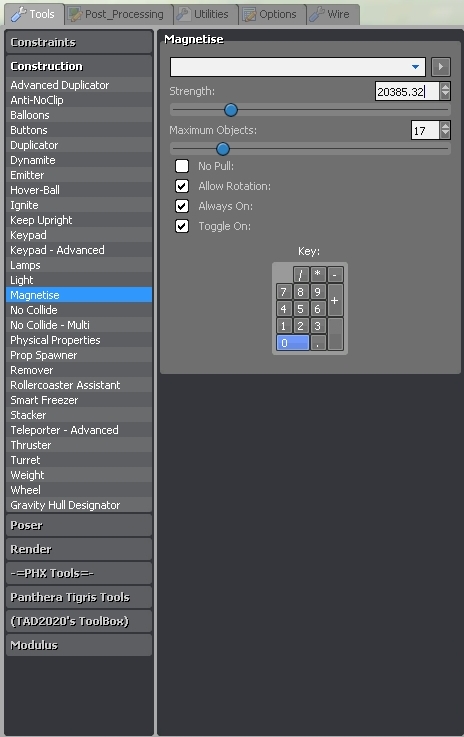The image size is (464, 737).
Task: Click the Strength slider handle
Action: point(231,110)
